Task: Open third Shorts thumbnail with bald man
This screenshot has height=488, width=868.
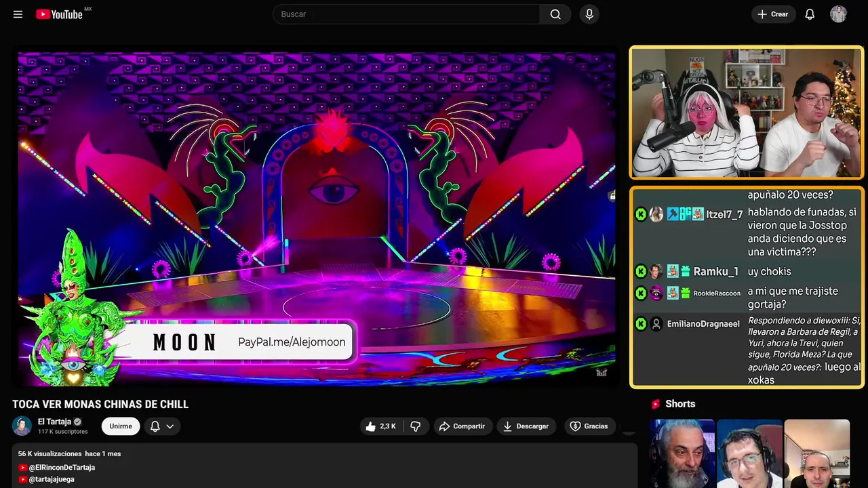Action: 816,453
